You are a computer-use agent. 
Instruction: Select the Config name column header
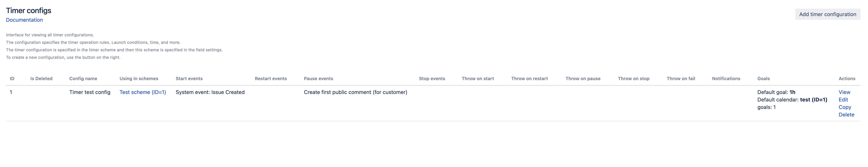coord(83,78)
